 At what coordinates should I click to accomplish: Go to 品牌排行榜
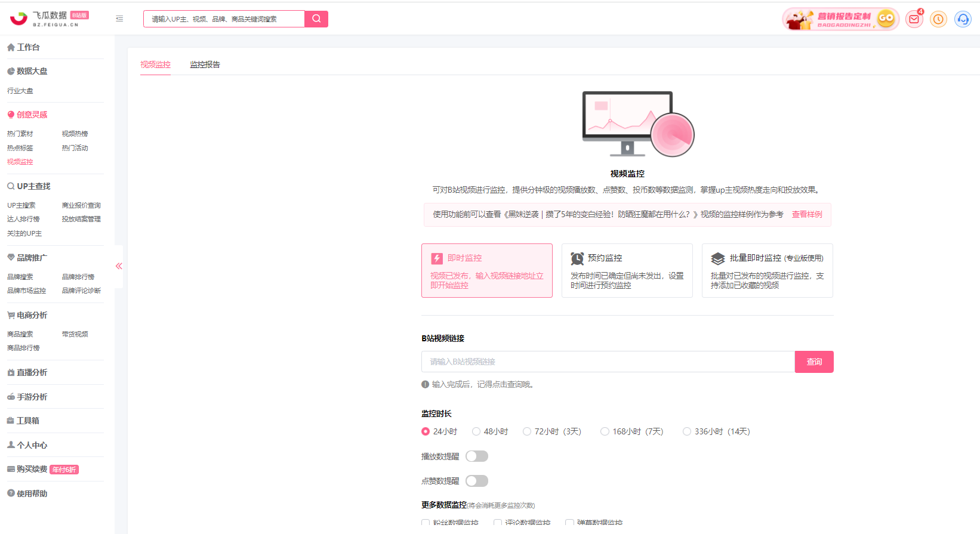tap(78, 277)
